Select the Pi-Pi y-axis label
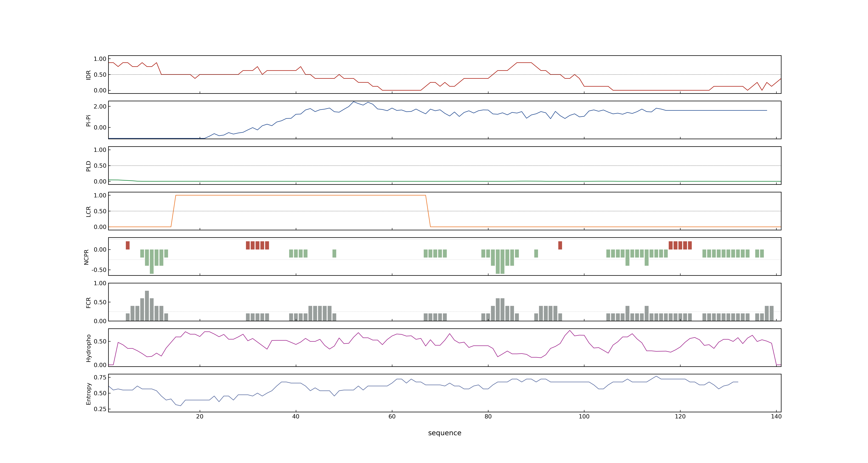 [88, 120]
